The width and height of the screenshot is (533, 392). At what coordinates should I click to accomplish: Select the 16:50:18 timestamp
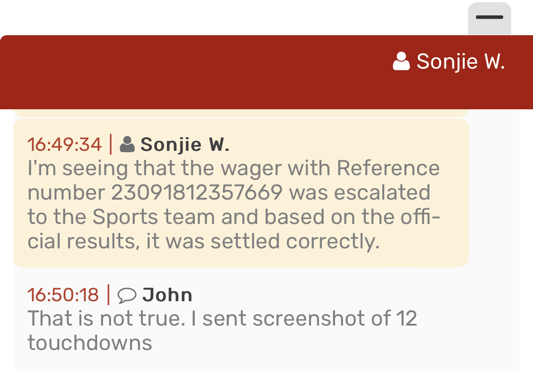click(x=63, y=295)
